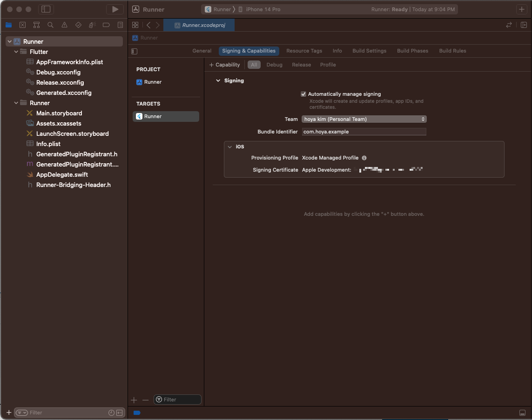The image size is (532, 420).
Task: Add a capability with + Capability
Action: (225, 65)
